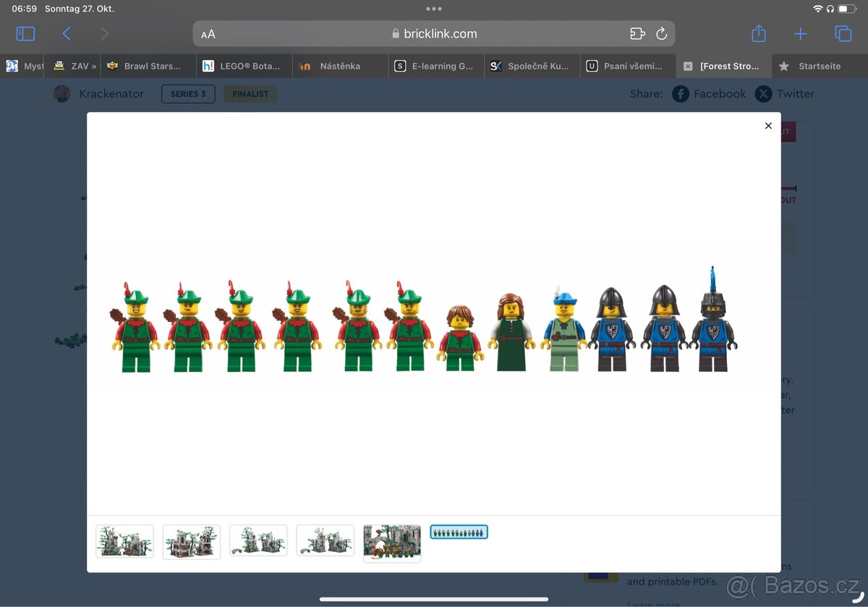The image size is (868, 607).
Task: Select the grey castle second thumbnail
Action: pos(192,541)
